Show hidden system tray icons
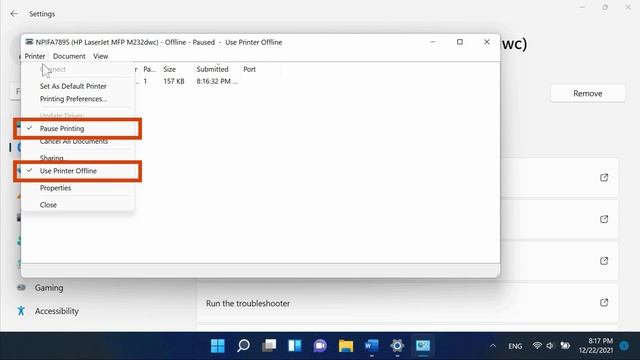640x360 pixels. pos(493,346)
